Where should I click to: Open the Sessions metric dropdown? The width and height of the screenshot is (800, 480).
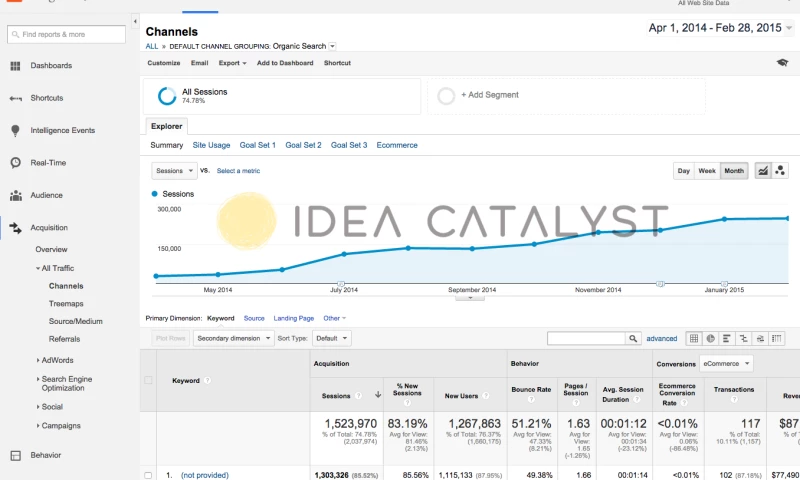(174, 171)
